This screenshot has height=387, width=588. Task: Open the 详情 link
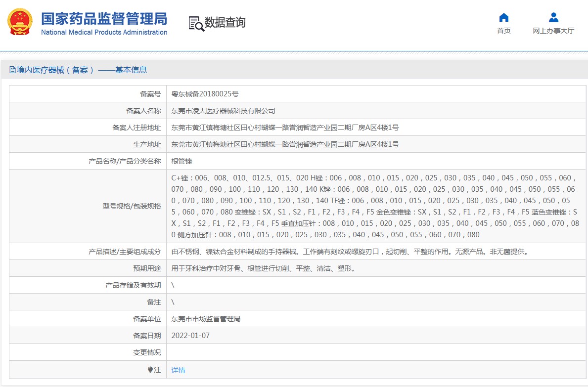[178, 370]
